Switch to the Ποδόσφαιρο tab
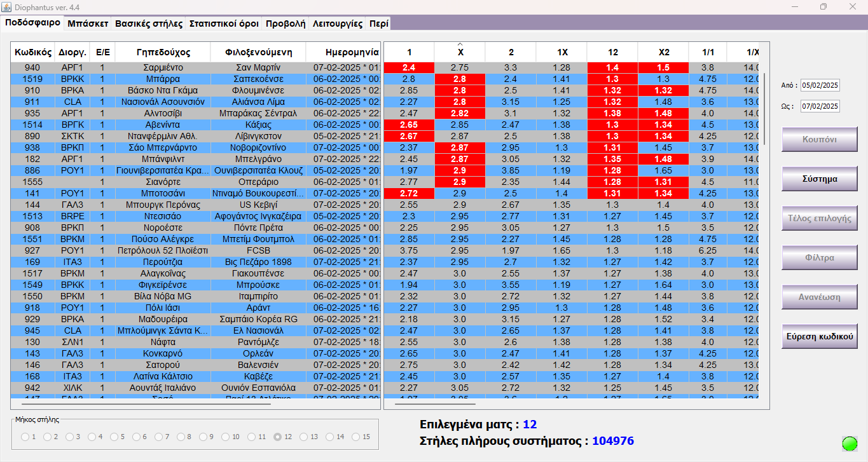The height and width of the screenshot is (462, 868). (32, 23)
